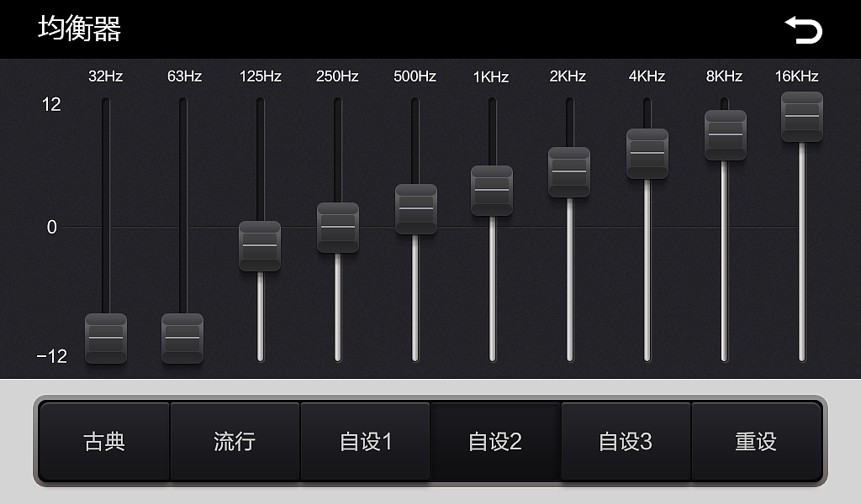Click the 250Hz slider handle
The width and height of the screenshot is (861, 504).
[338, 227]
